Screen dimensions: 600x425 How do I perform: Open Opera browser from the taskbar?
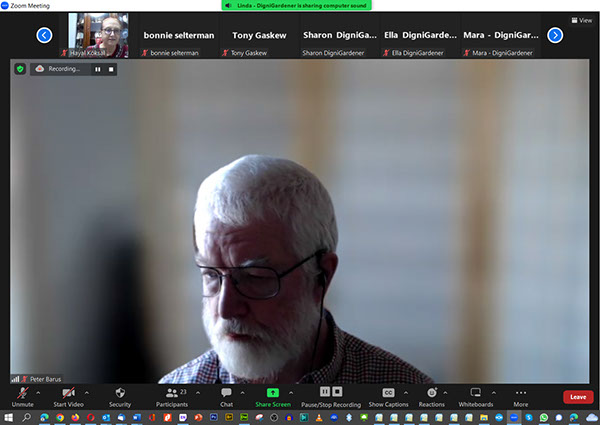(x=91, y=417)
